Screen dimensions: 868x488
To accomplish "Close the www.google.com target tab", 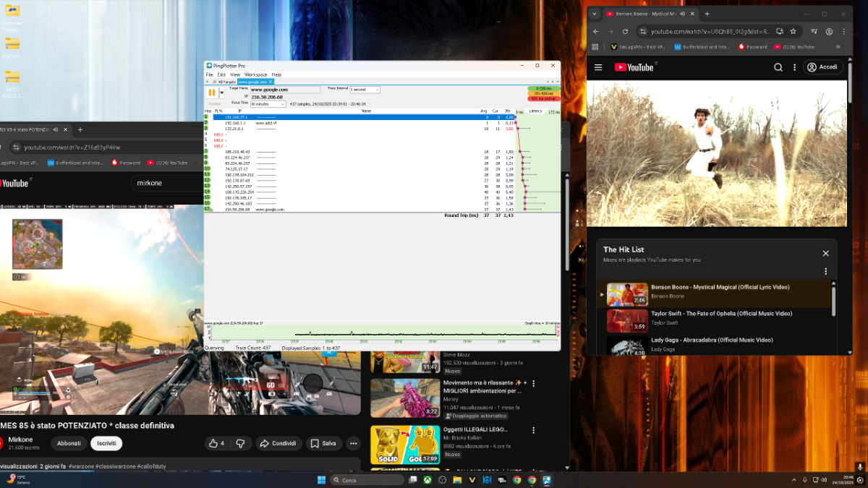I will [271, 82].
